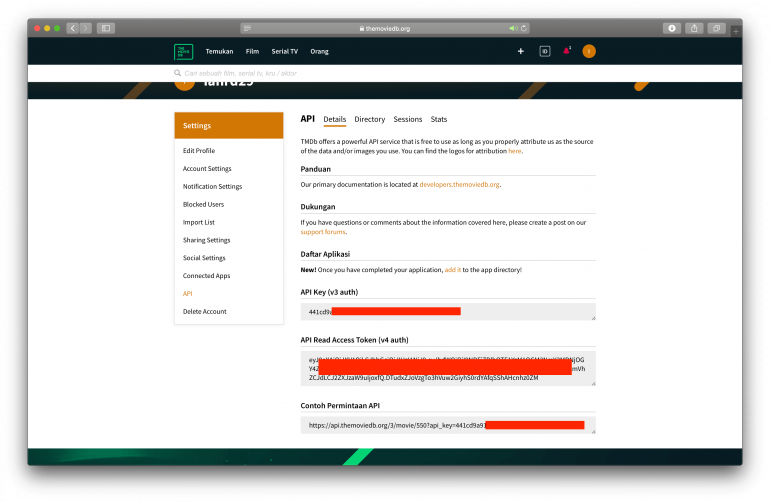Open the Orang menu
Image resolution: width=770 pixels, height=502 pixels.
coord(319,52)
